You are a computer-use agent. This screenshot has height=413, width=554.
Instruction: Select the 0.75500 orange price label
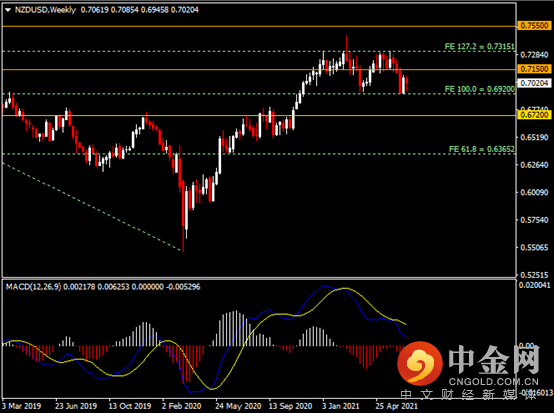[535, 25]
